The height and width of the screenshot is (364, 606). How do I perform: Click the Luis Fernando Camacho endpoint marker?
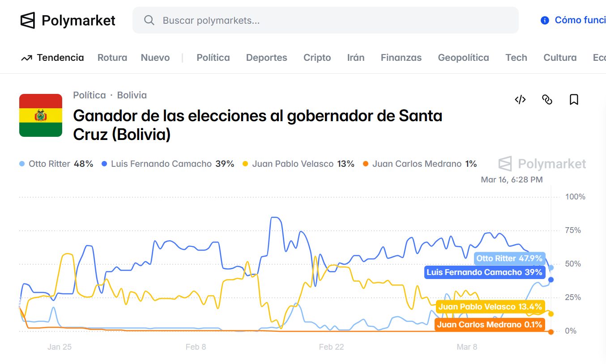(551, 279)
